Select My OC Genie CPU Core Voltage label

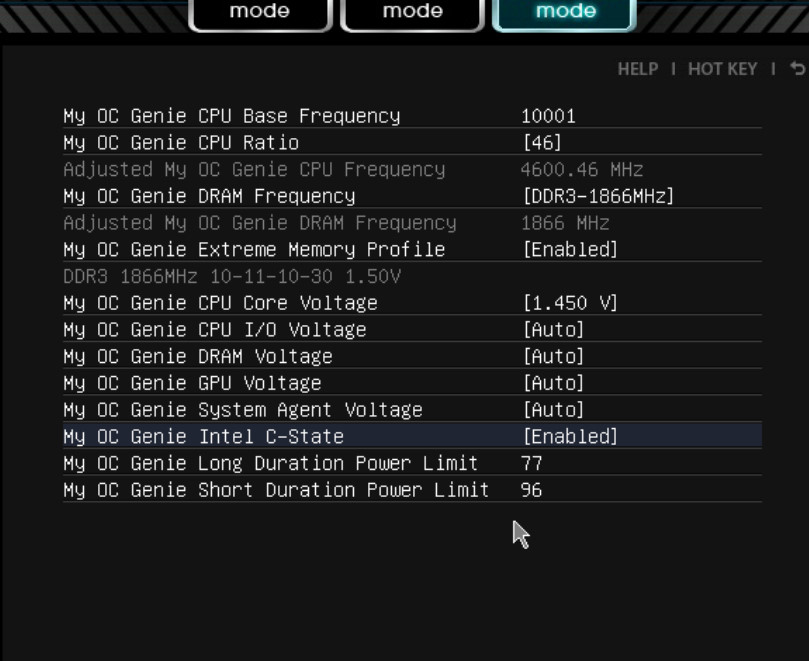pos(220,303)
